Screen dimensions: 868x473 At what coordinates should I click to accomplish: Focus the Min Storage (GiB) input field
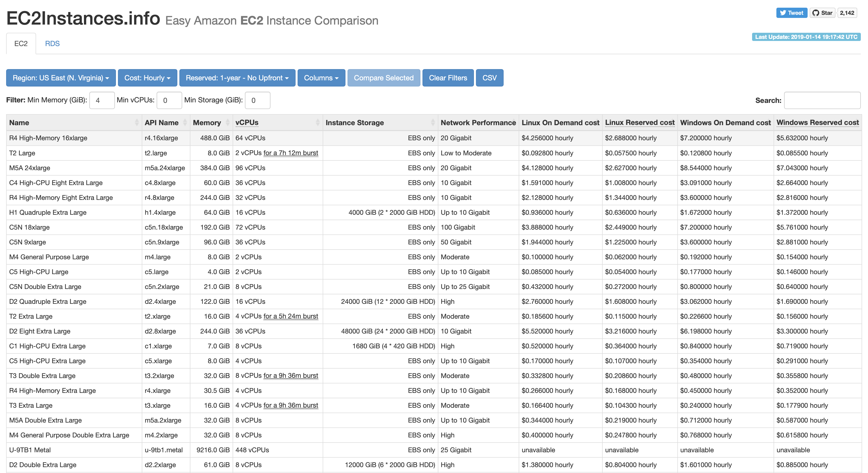[x=257, y=101]
